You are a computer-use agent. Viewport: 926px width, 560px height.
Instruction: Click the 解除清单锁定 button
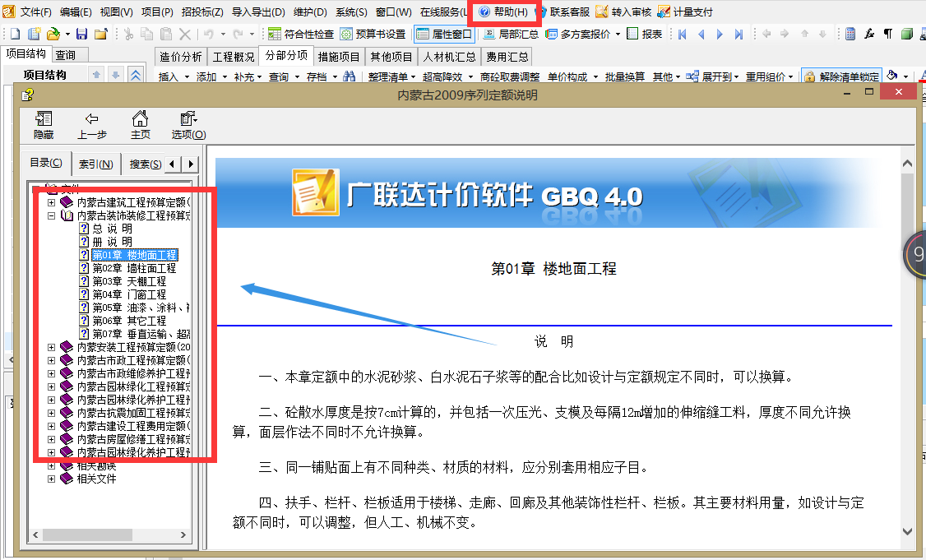coord(841,76)
